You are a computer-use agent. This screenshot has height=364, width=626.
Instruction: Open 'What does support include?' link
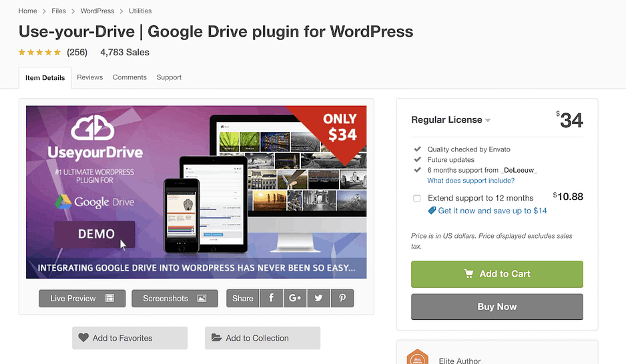pyautogui.click(x=471, y=181)
